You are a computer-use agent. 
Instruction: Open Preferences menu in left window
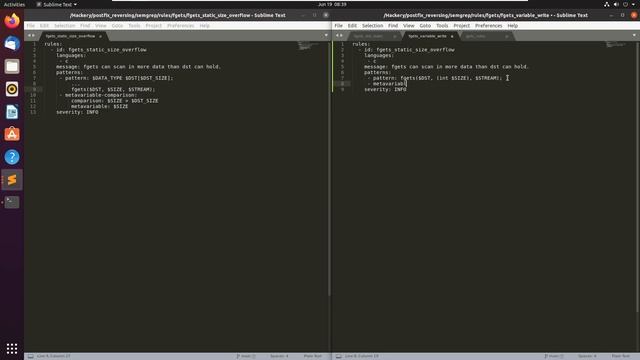[181, 26]
